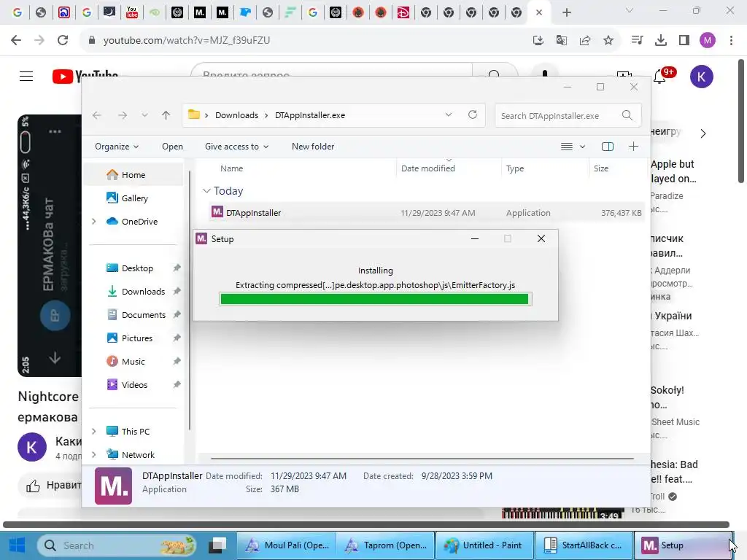Switch to Moul Pali taskbar item
Image resolution: width=747 pixels, height=560 pixels.
tap(286, 545)
